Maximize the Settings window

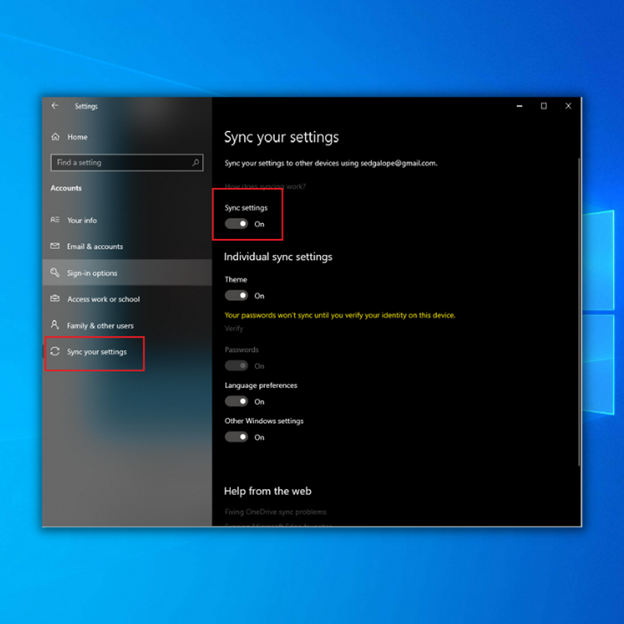click(x=544, y=106)
